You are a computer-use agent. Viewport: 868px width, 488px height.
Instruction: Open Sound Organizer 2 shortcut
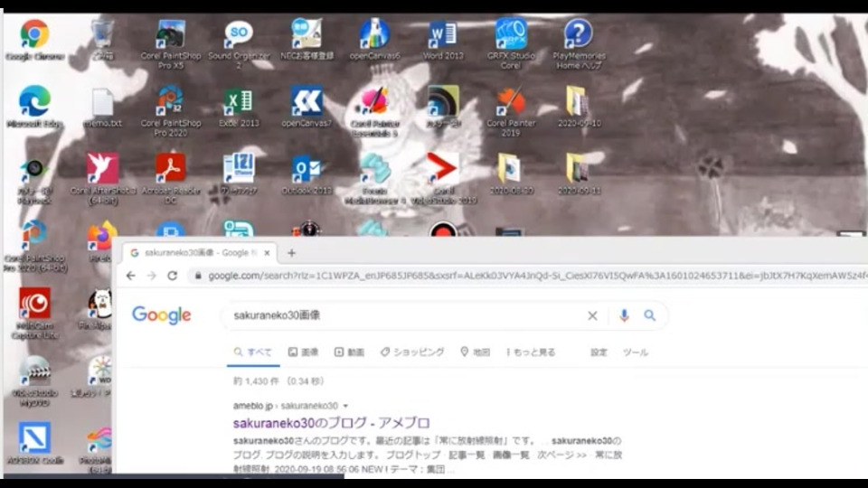coord(239,43)
